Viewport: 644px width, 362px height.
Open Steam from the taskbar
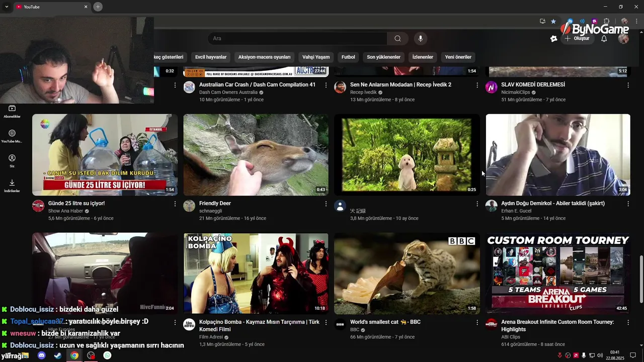tap(58, 355)
